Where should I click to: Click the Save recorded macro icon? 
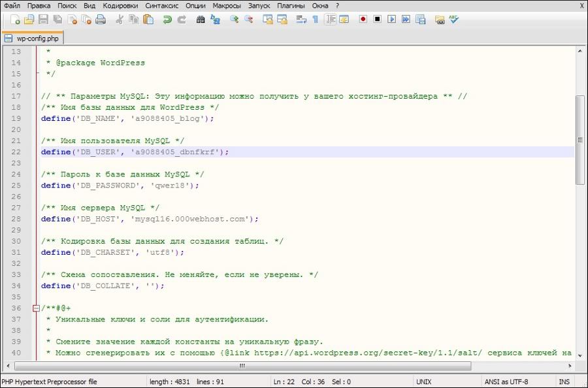pos(421,20)
